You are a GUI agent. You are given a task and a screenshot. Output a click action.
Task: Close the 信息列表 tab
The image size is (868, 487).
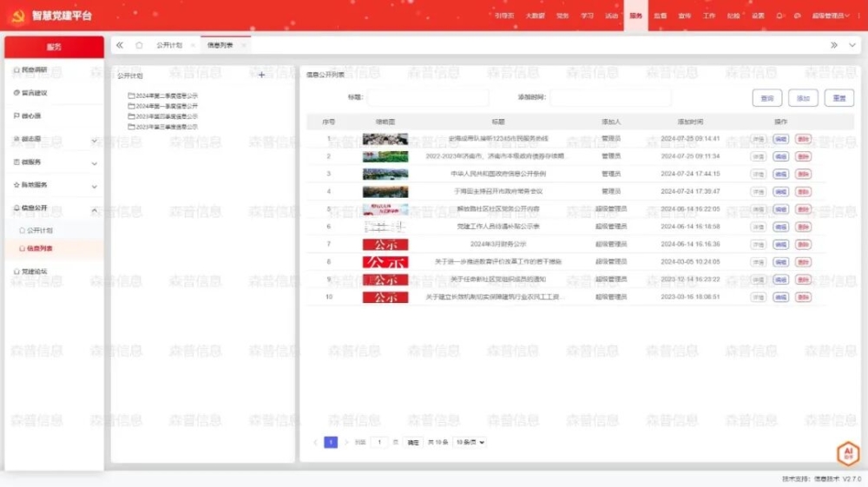(x=243, y=45)
